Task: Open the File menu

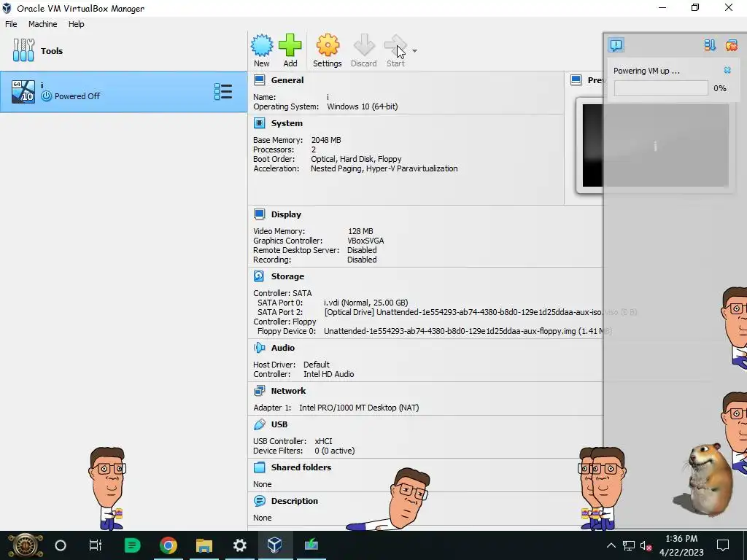Action: pyautogui.click(x=11, y=24)
